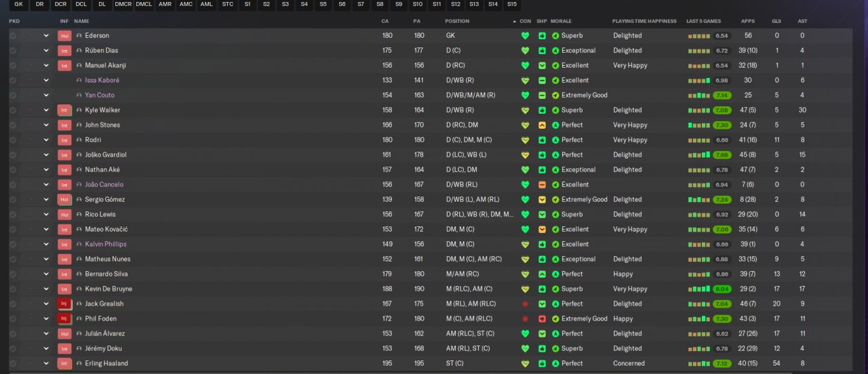868x374 pixels.
Task: Click person icon beside Bernardo Silva
Action: pos(79,274)
